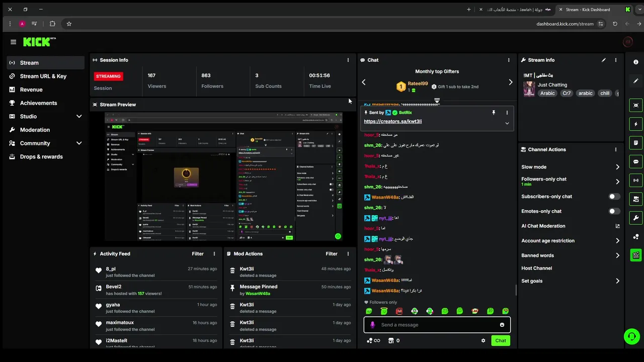
Task: Click the chat scrollbar thumb
Action: [x=516, y=290]
